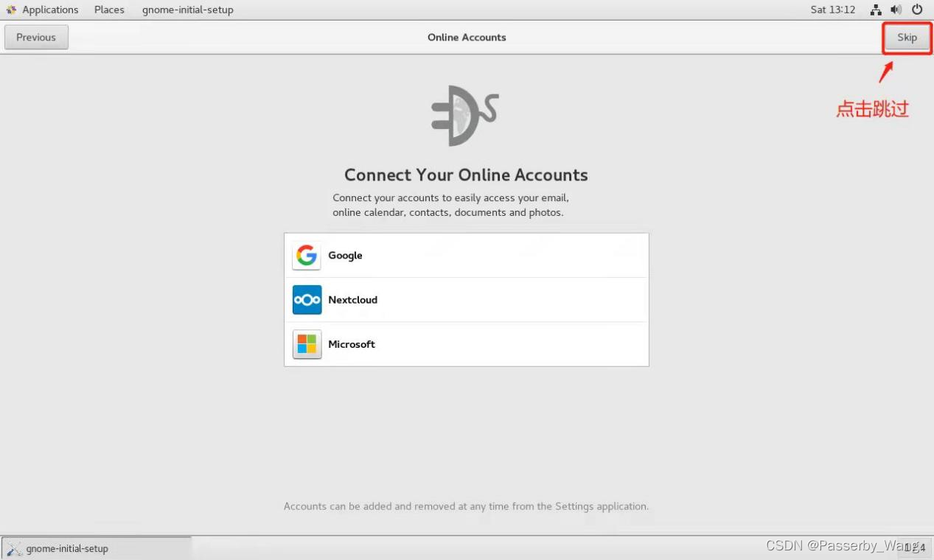The image size is (934, 560).
Task: Click the Skip button
Action: [907, 38]
